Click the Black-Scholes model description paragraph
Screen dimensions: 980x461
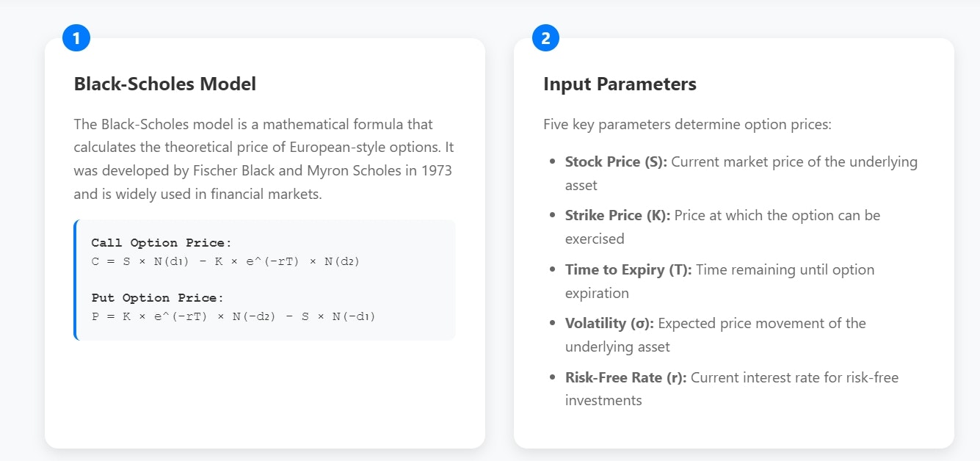263,159
